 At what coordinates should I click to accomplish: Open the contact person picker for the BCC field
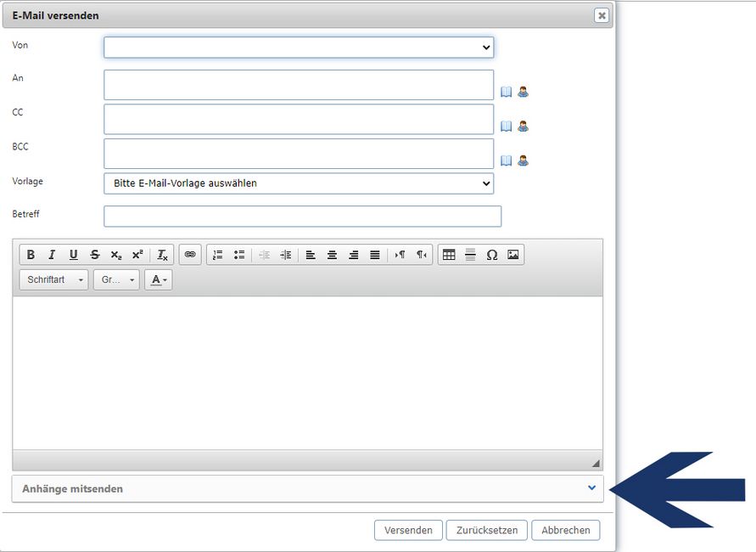[524, 161]
